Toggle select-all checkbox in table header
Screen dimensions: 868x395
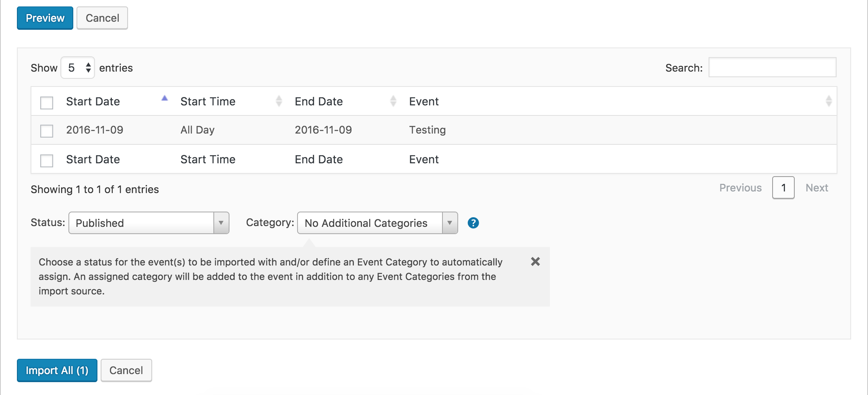coord(47,103)
